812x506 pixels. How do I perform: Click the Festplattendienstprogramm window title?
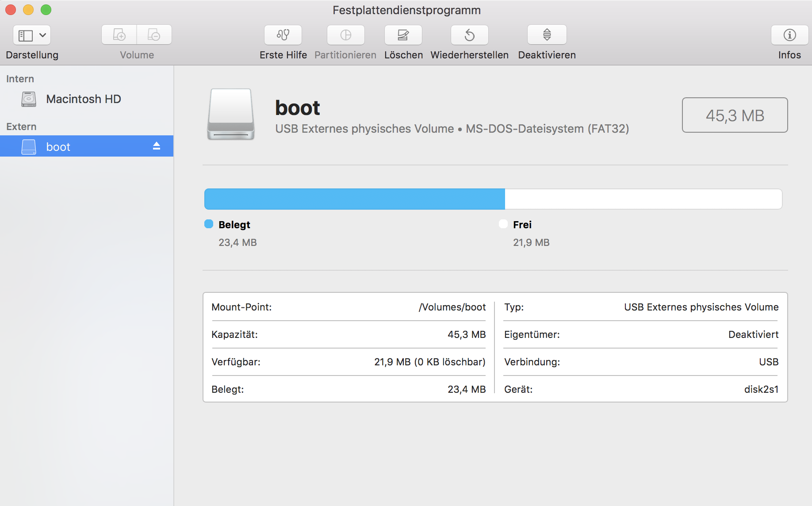[x=406, y=10]
